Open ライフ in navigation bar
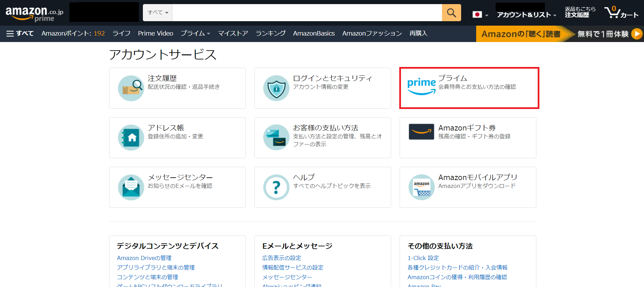Image resolution: width=644 pixels, height=287 pixels. tap(121, 33)
